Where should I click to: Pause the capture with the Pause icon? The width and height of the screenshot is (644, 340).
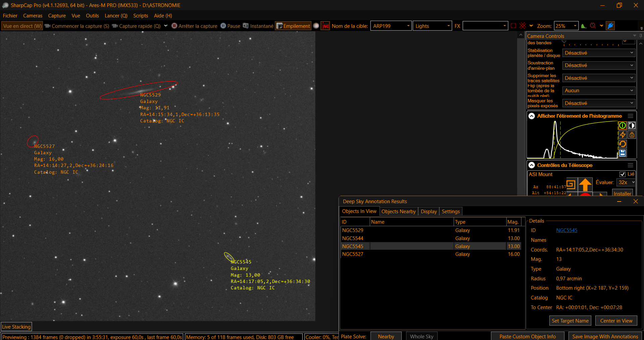(223, 26)
